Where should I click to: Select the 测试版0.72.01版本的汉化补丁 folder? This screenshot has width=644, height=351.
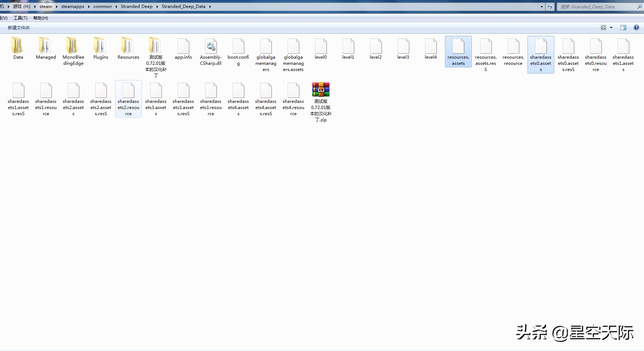tap(156, 57)
